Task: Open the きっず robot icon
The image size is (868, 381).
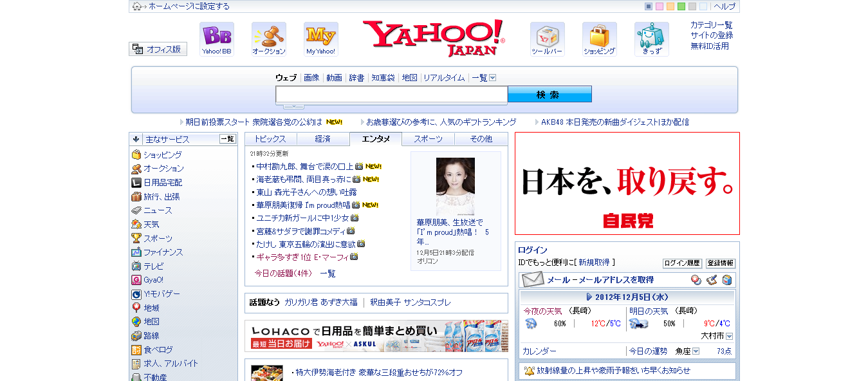Action: 652,39
